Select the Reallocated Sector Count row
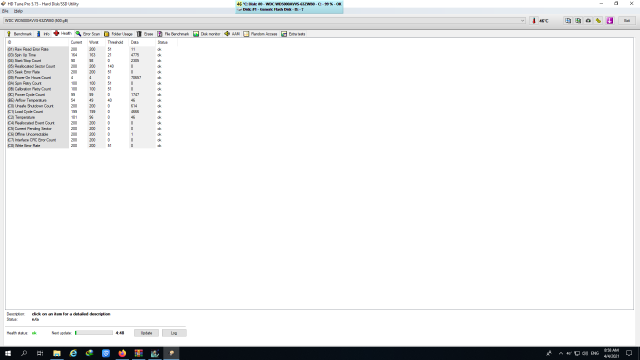This screenshot has height=360, width=640. (x=92, y=66)
